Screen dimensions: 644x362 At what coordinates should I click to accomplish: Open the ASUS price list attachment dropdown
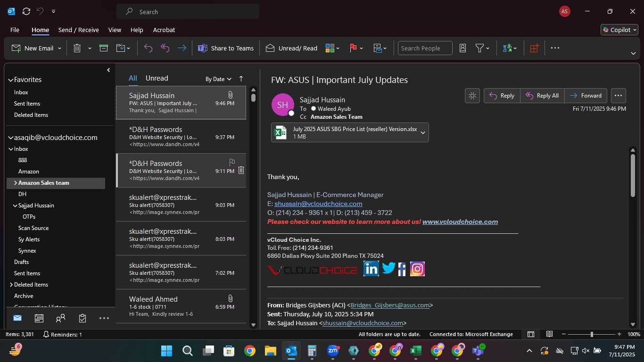click(x=423, y=132)
